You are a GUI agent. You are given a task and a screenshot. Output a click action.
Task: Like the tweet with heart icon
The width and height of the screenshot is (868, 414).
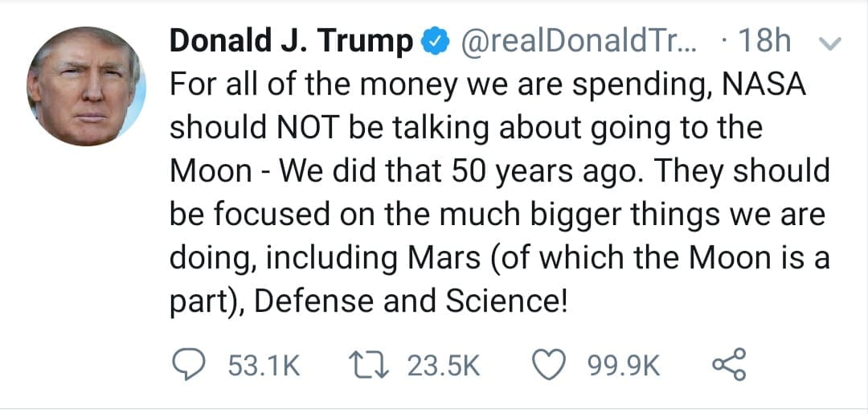pyautogui.click(x=549, y=365)
